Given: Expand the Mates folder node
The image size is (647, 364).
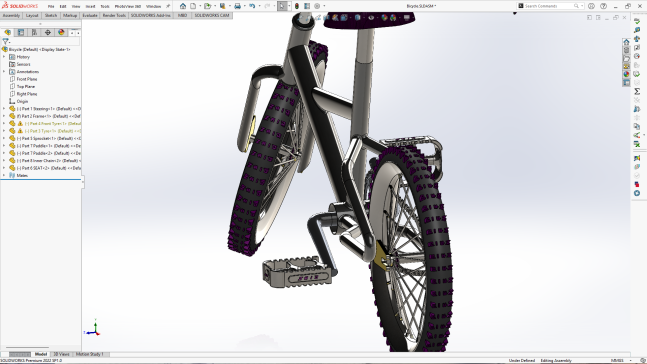Looking at the screenshot, I should point(4,175).
